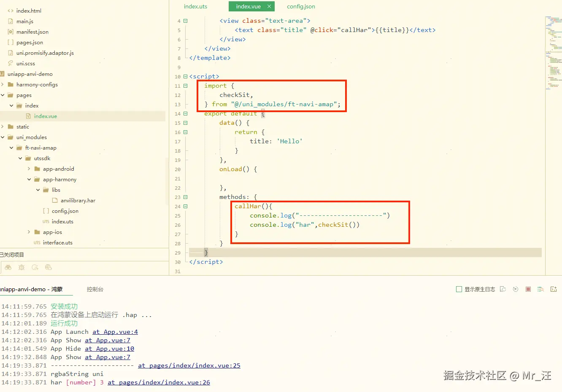Viewport: 562px width, 392px height.
Task: Switch to the 控制台 console tab
Action: coord(95,289)
